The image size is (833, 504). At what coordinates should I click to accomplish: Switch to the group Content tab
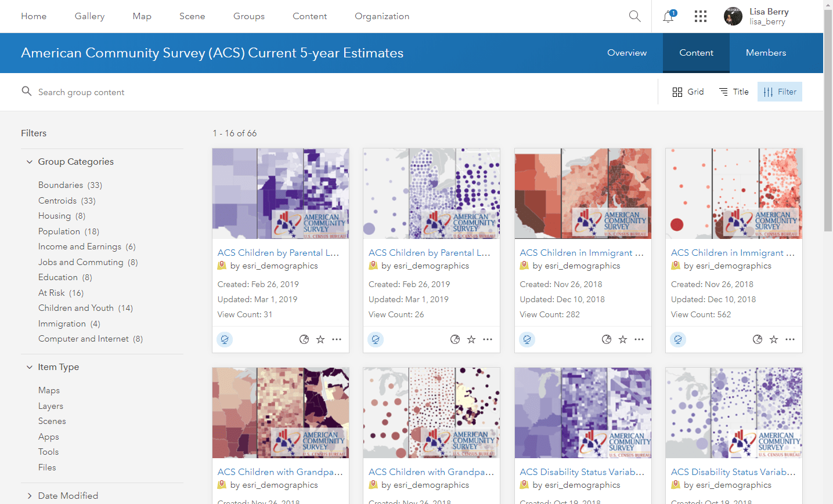[696, 53]
